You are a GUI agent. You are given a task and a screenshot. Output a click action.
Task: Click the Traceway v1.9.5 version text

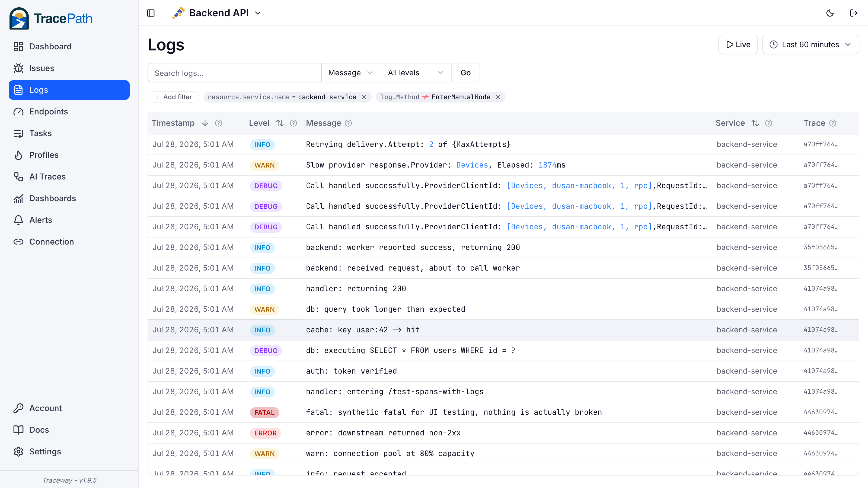tap(69, 480)
